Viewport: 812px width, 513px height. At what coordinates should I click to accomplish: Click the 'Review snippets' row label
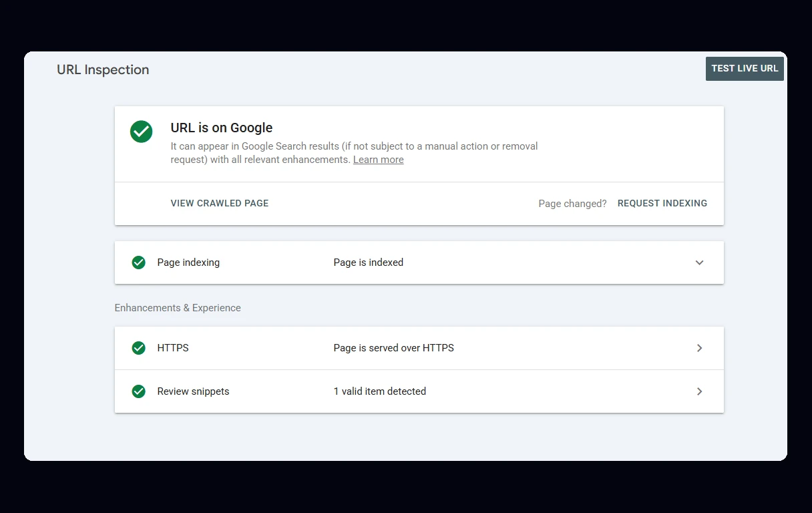[193, 391]
